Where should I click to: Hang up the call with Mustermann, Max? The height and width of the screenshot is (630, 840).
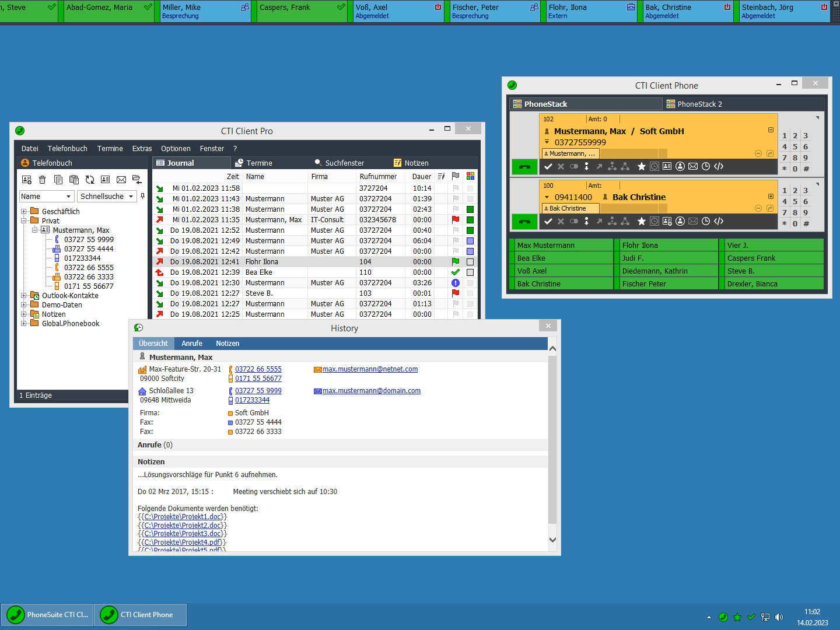point(524,167)
